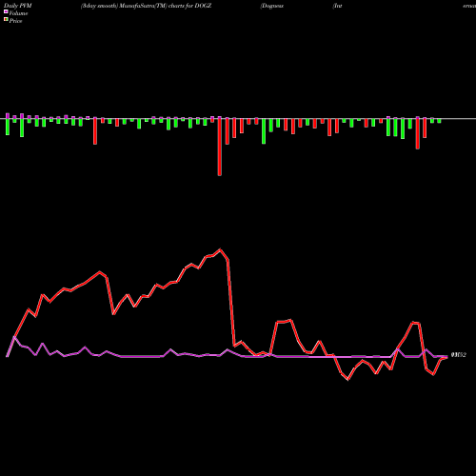Click the value label at the price line's end
Image resolution: width=476 pixels, height=476 pixels.
[x=459, y=355]
